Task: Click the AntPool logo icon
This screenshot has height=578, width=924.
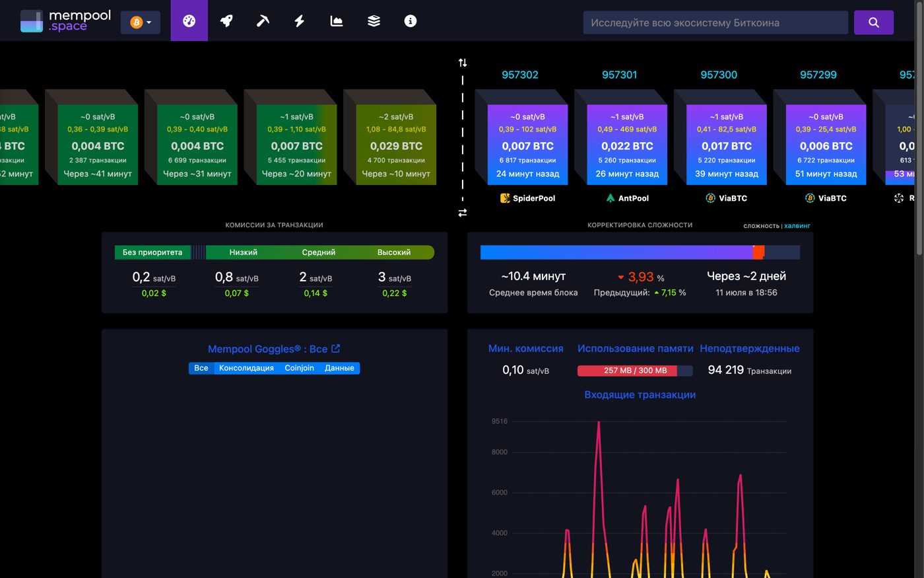Action: 610,198
